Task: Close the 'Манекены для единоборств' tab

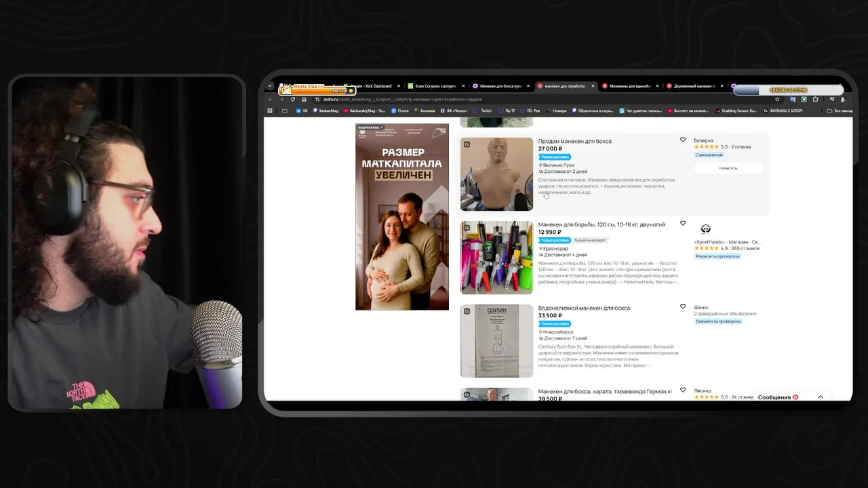Action: (657, 86)
